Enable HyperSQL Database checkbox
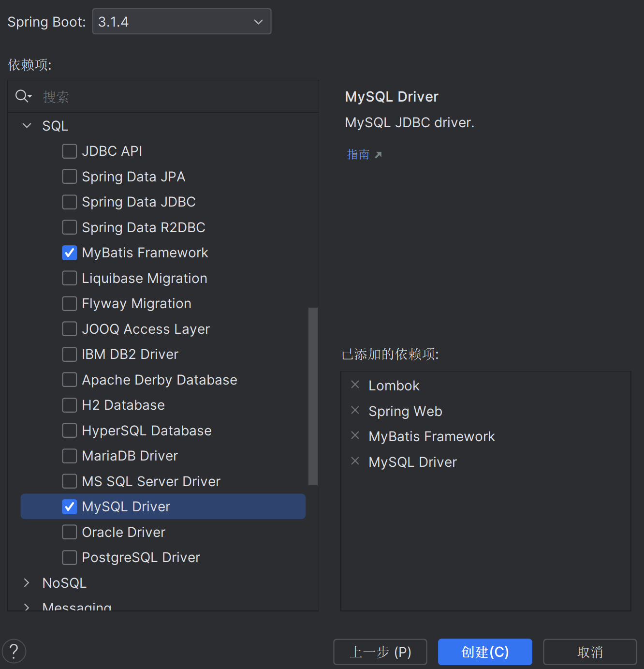This screenshot has height=669, width=644. click(70, 431)
